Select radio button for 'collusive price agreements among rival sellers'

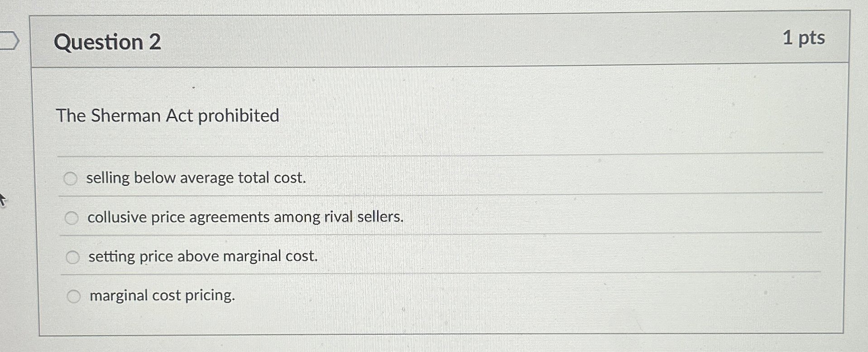72,217
